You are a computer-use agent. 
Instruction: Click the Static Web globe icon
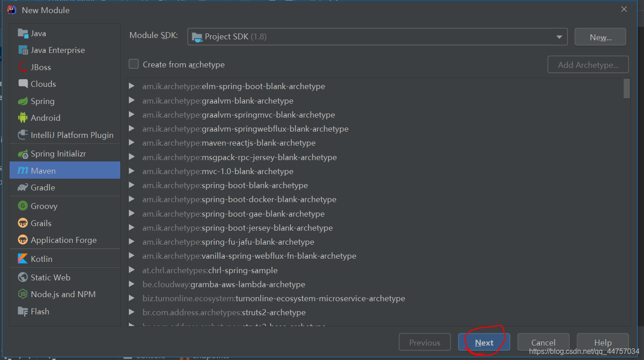(23, 277)
